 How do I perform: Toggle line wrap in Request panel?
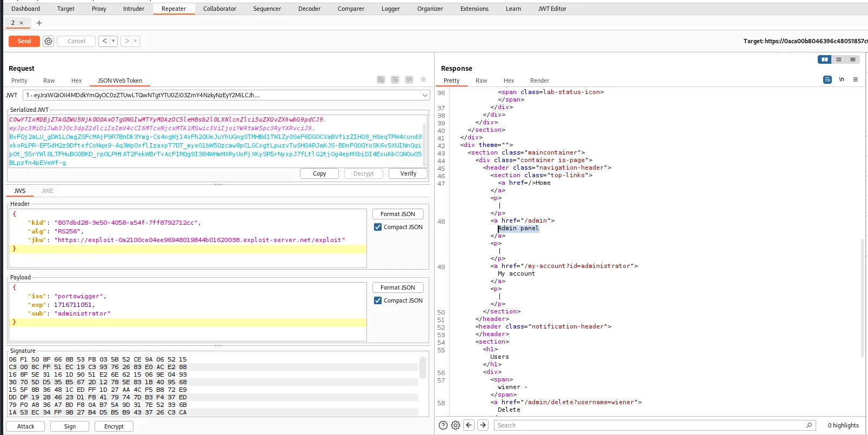pyautogui.click(x=395, y=79)
